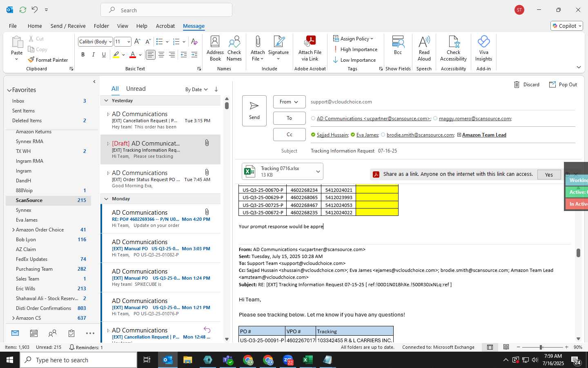Toggle the Bcc field display
The image size is (588, 368).
coord(398,45)
